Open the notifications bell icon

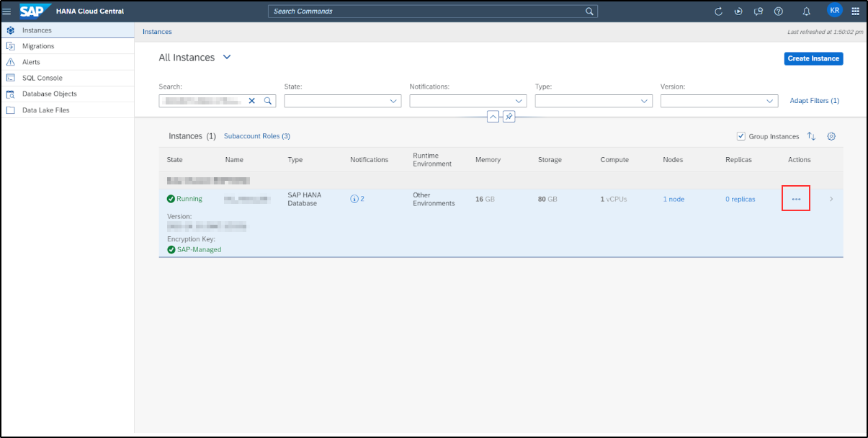point(807,12)
